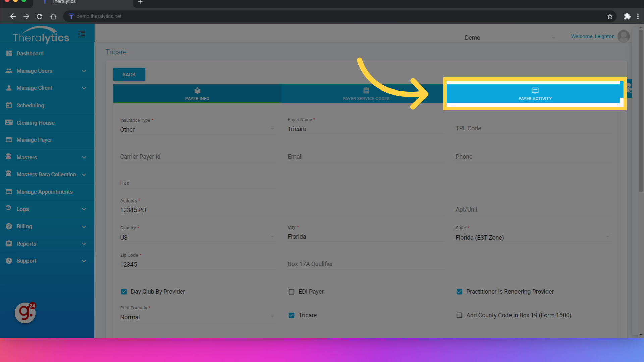Viewport: 644px width, 362px height.
Task: Click the Manage Payer icon
Action: (9, 140)
